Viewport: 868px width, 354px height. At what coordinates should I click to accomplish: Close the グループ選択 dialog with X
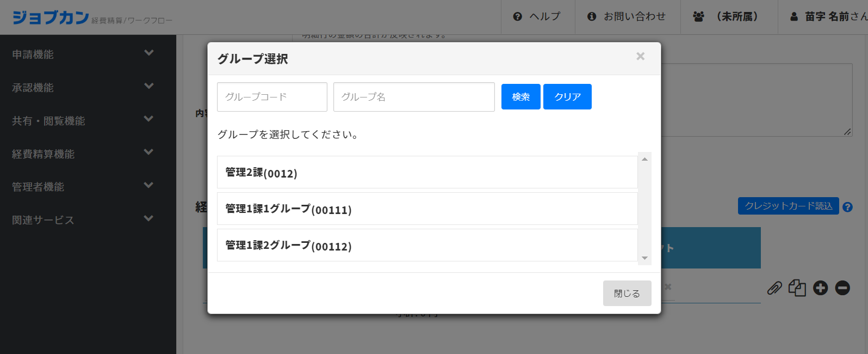tap(640, 57)
